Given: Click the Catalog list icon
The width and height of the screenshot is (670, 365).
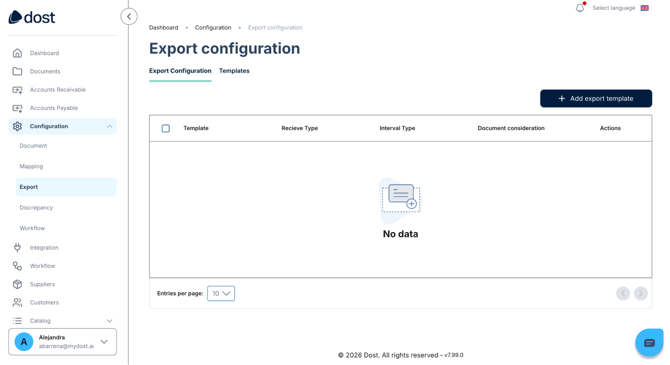Looking at the screenshot, I should tap(17, 321).
